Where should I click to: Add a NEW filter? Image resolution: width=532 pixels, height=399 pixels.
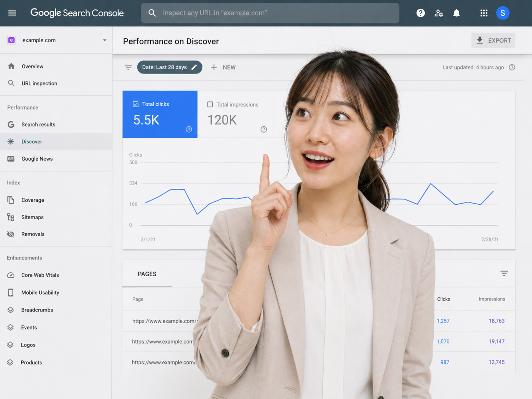[223, 67]
